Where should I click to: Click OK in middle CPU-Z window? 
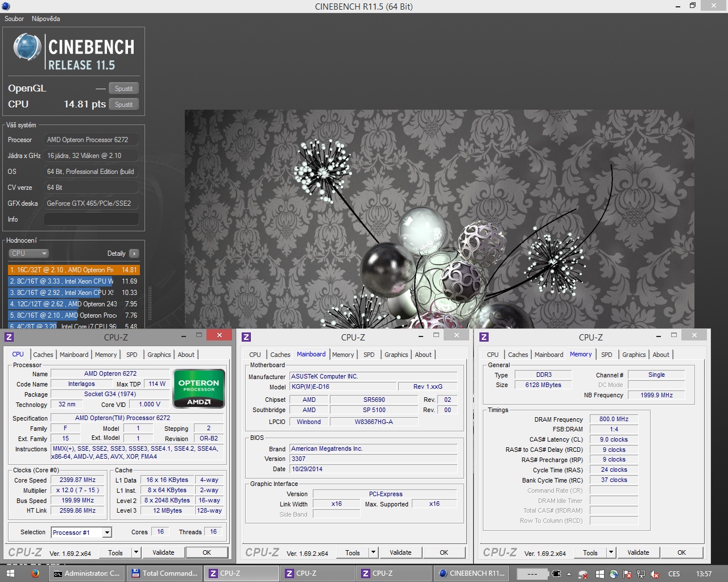[x=444, y=552]
